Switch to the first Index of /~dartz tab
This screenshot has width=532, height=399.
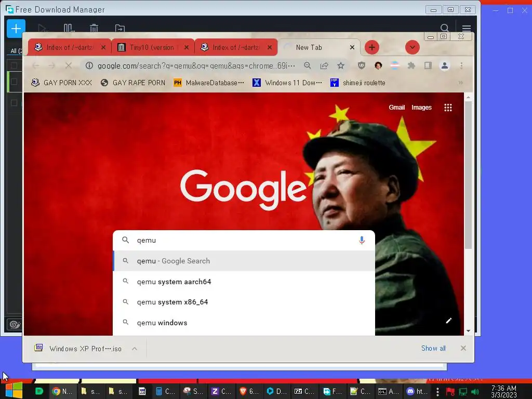tap(69, 47)
